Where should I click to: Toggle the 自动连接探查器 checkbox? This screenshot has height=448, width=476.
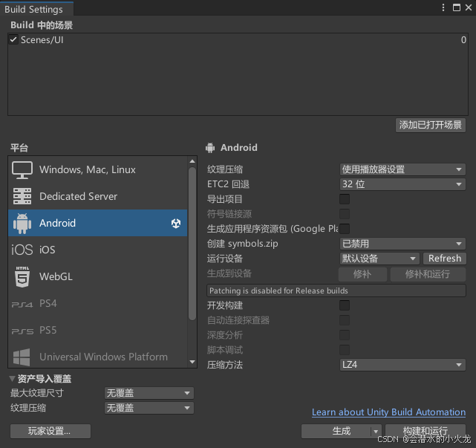click(x=345, y=320)
